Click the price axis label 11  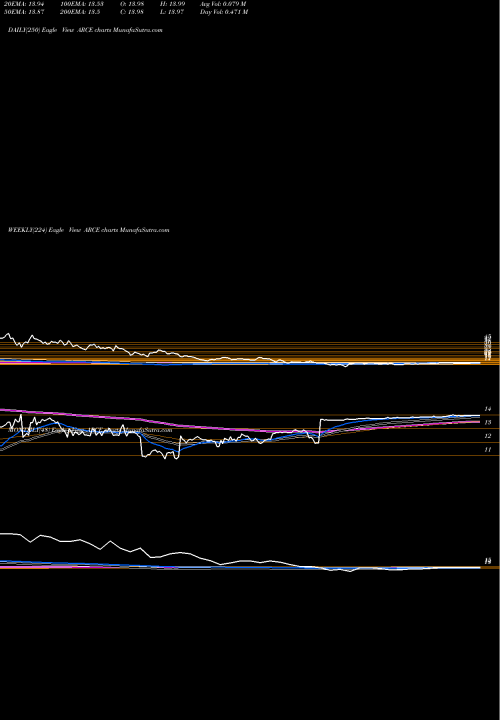coord(488,450)
